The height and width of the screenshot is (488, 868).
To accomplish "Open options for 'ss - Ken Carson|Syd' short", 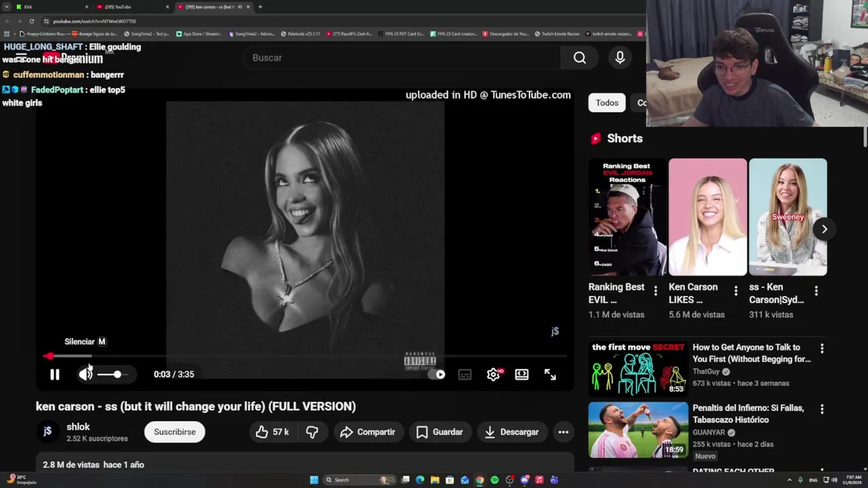I will click(x=816, y=291).
